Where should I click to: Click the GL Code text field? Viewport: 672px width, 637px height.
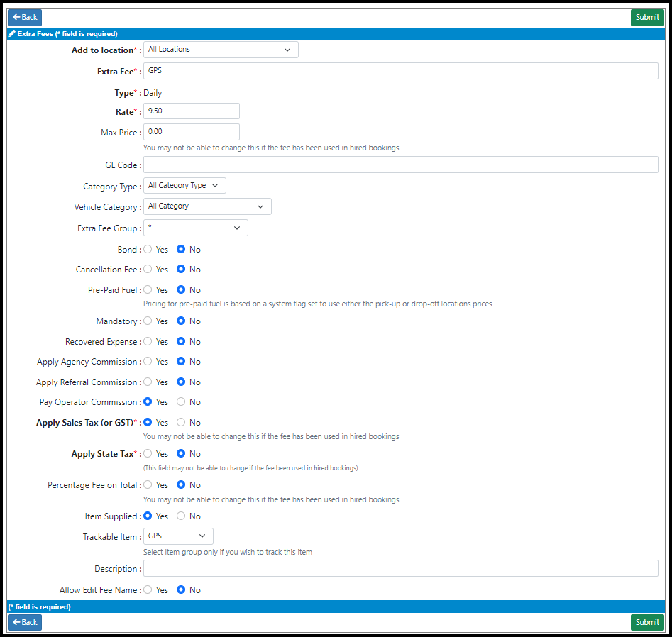400,165
